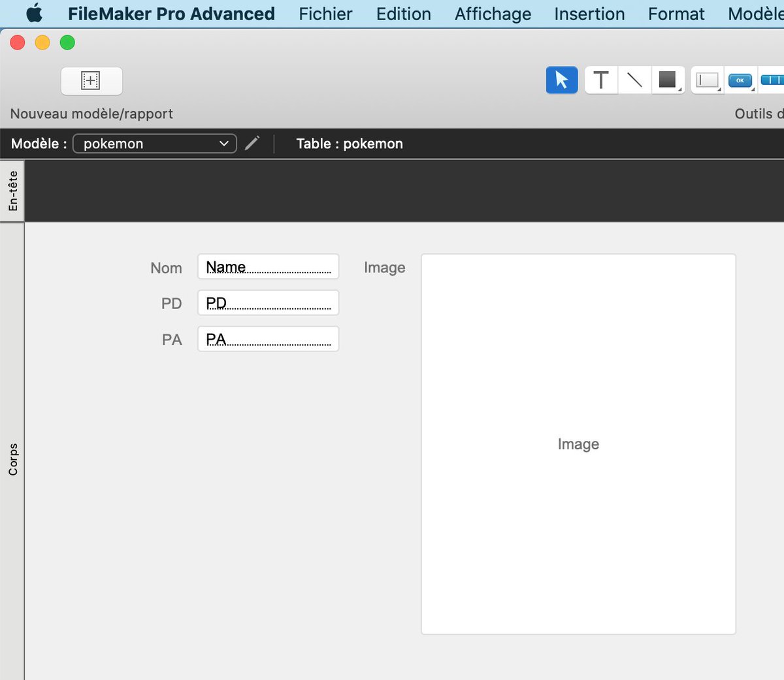Select the PA label text
This screenshot has height=680, width=784.
pyautogui.click(x=172, y=340)
